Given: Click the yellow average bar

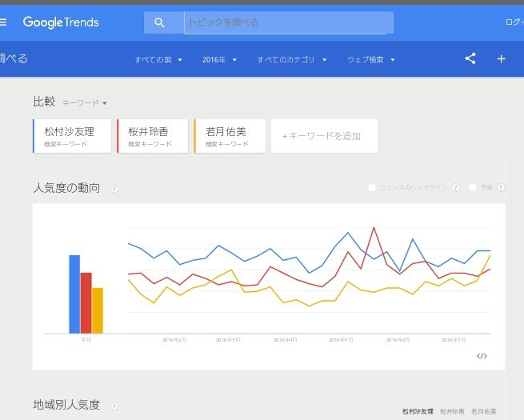Looking at the screenshot, I should coord(98,310).
